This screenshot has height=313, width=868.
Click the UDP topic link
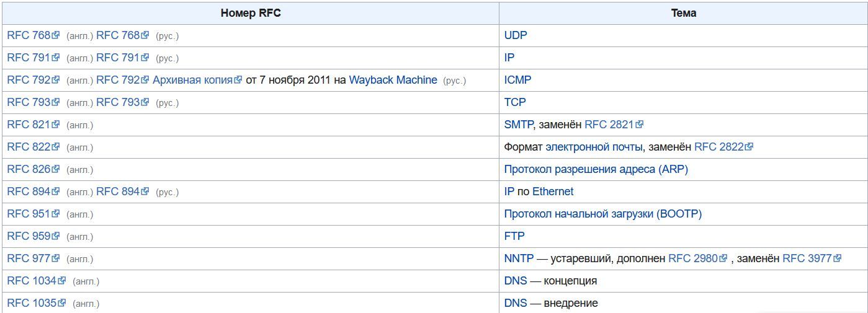tap(516, 35)
